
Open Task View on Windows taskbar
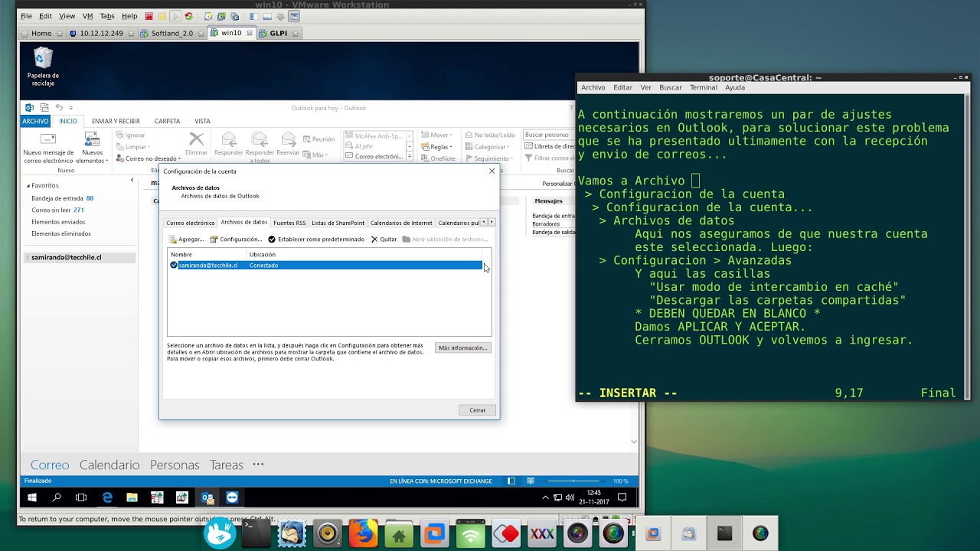pyautogui.click(x=81, y=497)
